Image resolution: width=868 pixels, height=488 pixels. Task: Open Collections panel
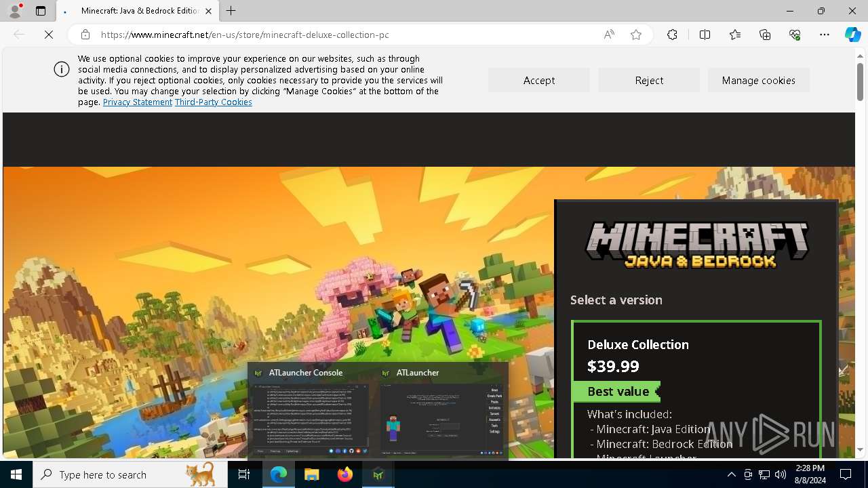765,35
